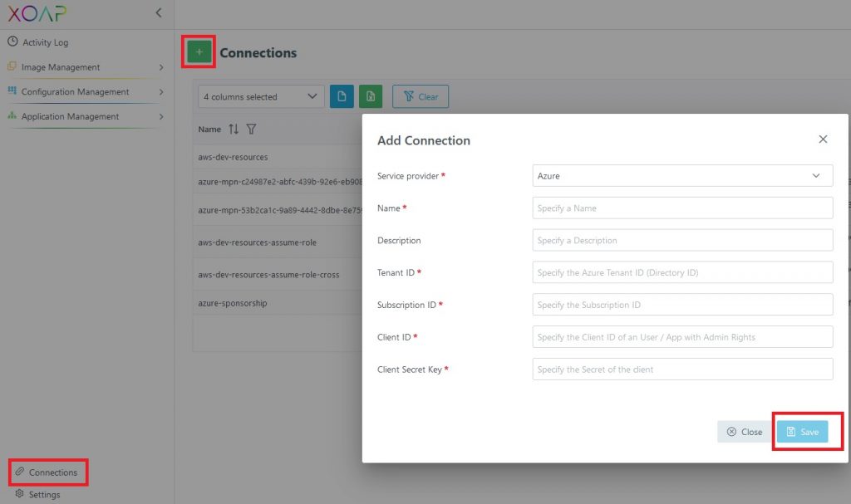Collapse the sidebar with the left chevron
Image resolution: width=851 pixels, height=504 pixels.
(159, 12)
